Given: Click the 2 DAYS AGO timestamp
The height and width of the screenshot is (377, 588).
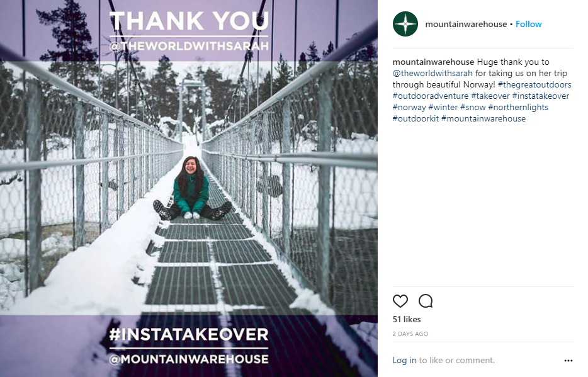Looking at the screenshot, I should (x=410, y=334).
